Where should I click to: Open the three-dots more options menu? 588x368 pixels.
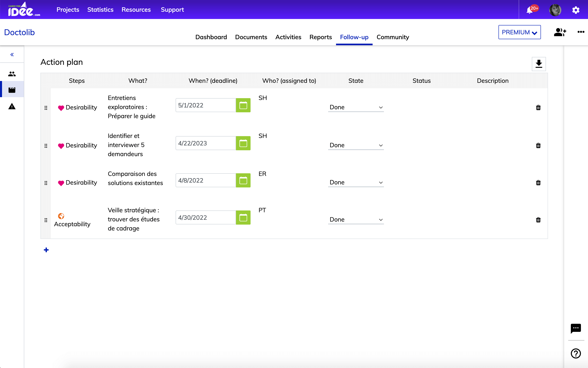pos(581,32)
